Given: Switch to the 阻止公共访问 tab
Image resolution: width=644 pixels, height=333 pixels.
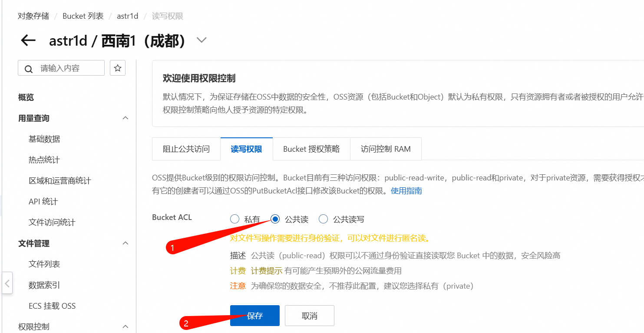Looking at the screenshot, I should [x=186, y=149].
